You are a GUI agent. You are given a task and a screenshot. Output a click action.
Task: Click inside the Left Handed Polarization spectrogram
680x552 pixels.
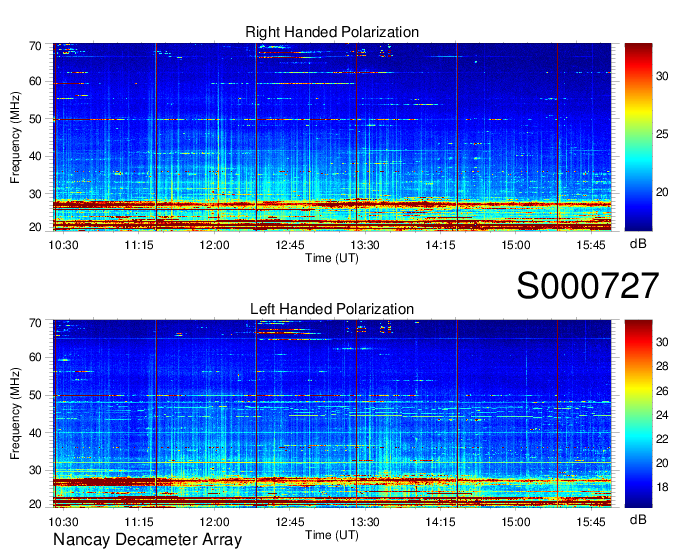tap(332, 414)
